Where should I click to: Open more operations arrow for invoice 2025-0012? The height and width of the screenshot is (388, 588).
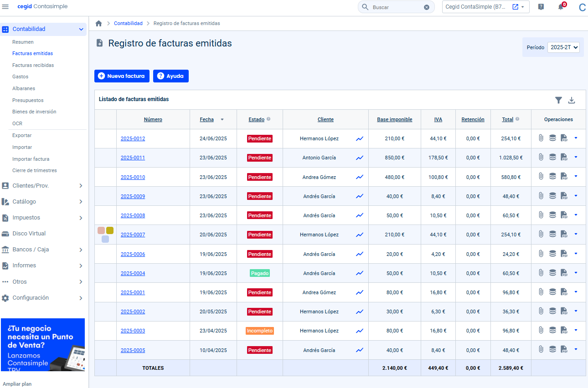click(x=576, y=138)
